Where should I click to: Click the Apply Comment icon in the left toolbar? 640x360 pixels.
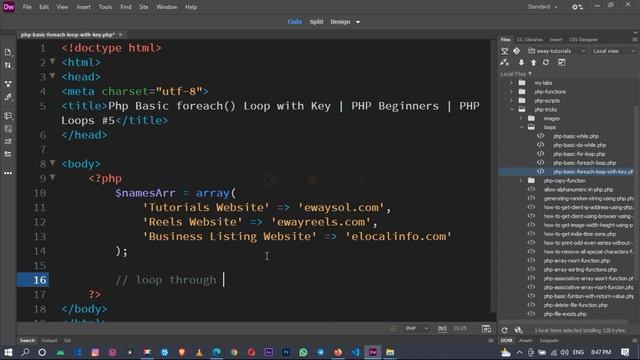[8, 116]
